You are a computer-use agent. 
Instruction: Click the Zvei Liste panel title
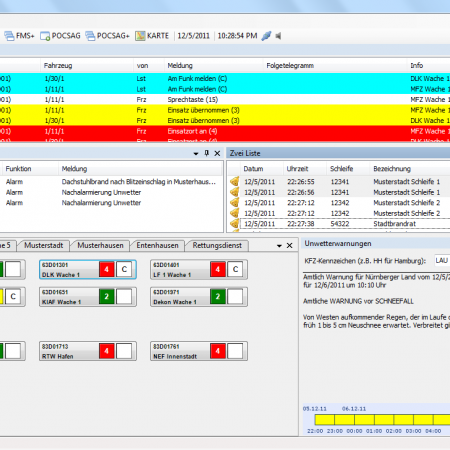[x=245, y=153]
